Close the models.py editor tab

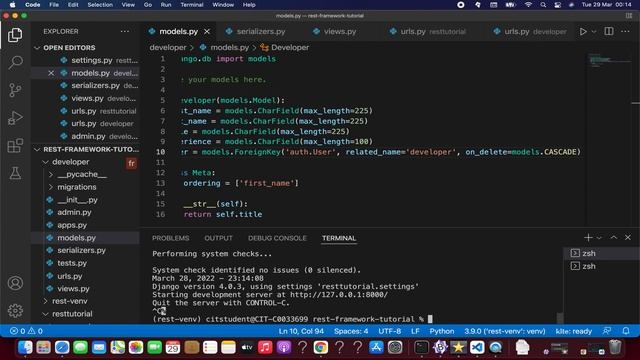click(x=207, y=31)
